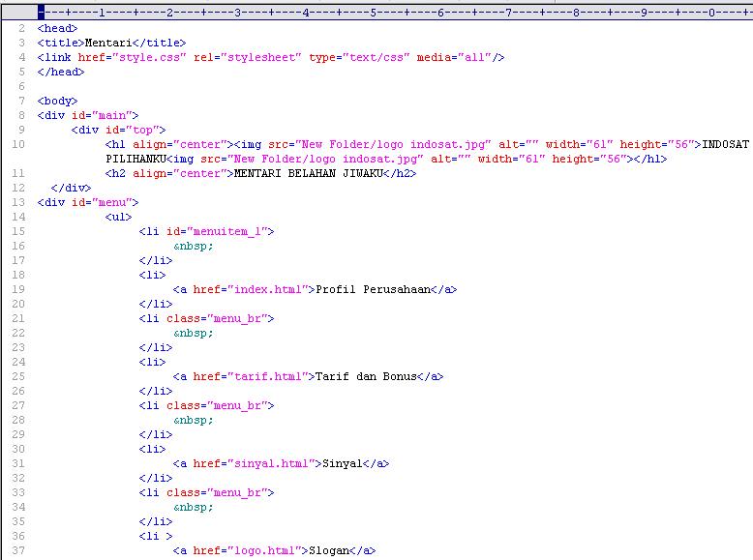Click line number 37 in the gutter
The width and height of the screenshot is (753, 560).
[x=18, y=550]
